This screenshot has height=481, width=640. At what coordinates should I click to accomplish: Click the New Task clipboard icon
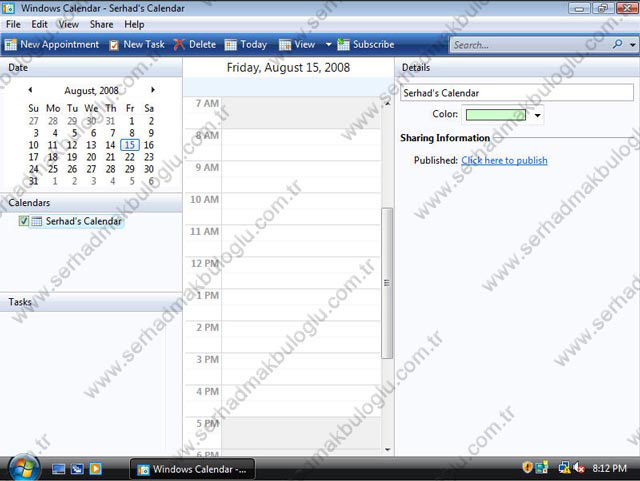point(114,45)
